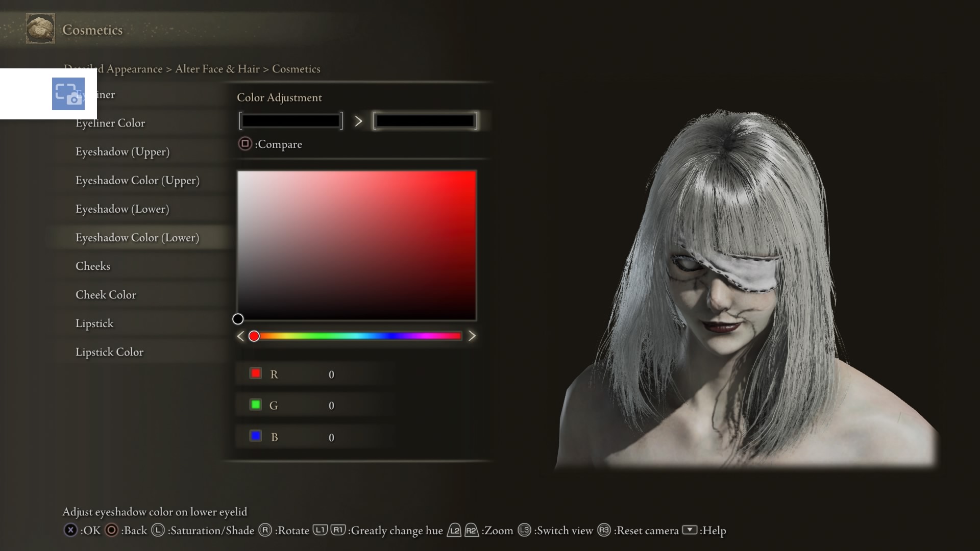Click the green G channel square
The height and width of the screenshot is (551, 980).
tap(256, 405)
